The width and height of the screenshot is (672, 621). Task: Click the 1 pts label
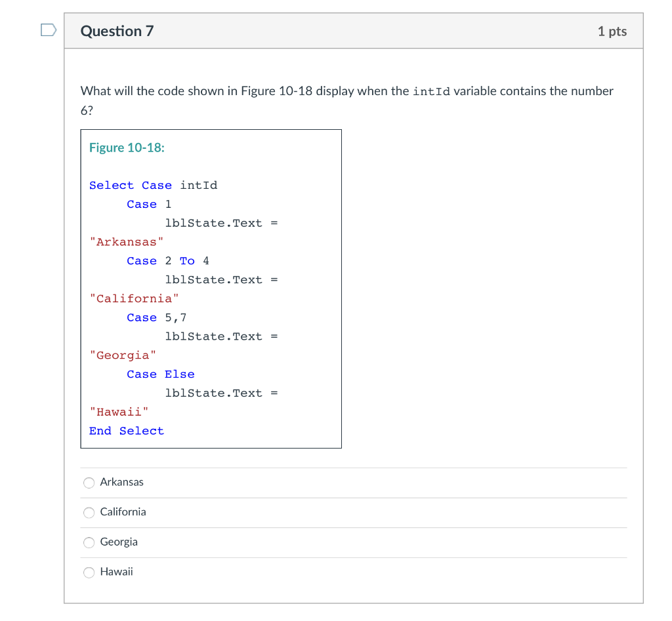(x=612, y=30)
